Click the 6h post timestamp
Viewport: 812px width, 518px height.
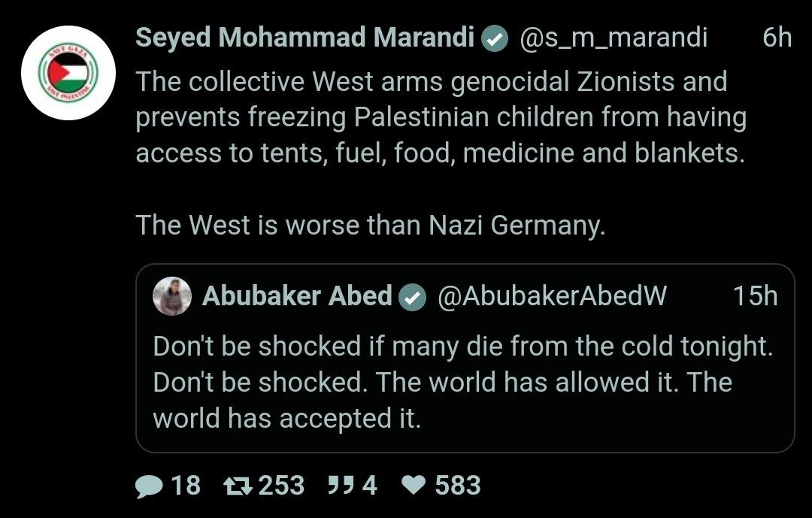pyautogui.click(x=776, y=38)
